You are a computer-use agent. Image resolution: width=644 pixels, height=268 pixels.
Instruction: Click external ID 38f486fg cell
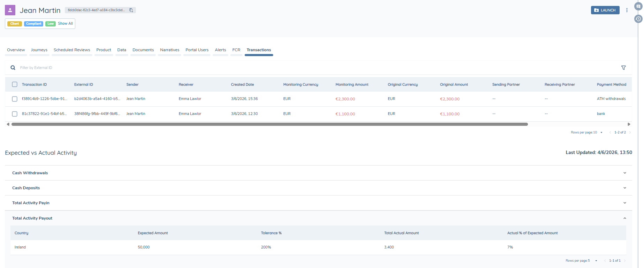(97, 114)
